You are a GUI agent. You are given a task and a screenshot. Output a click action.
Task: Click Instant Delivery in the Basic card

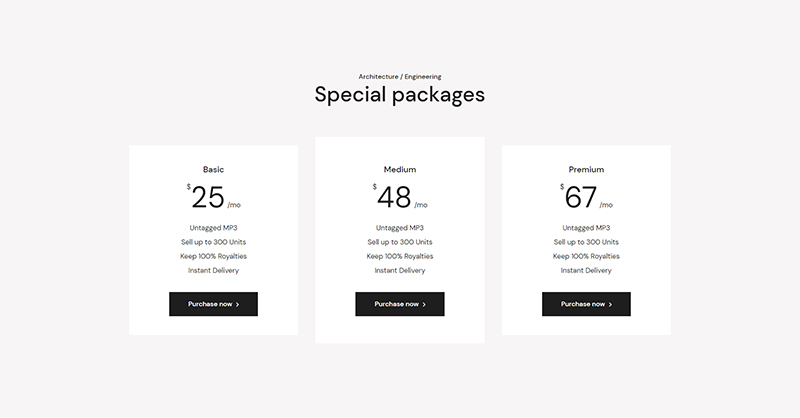click(213, 270)
